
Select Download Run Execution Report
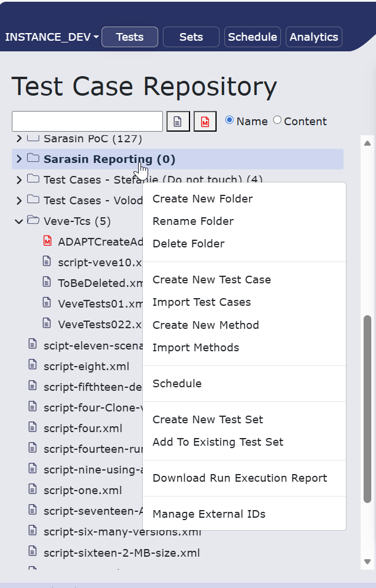pyautogui.click(x=244, y=478)
